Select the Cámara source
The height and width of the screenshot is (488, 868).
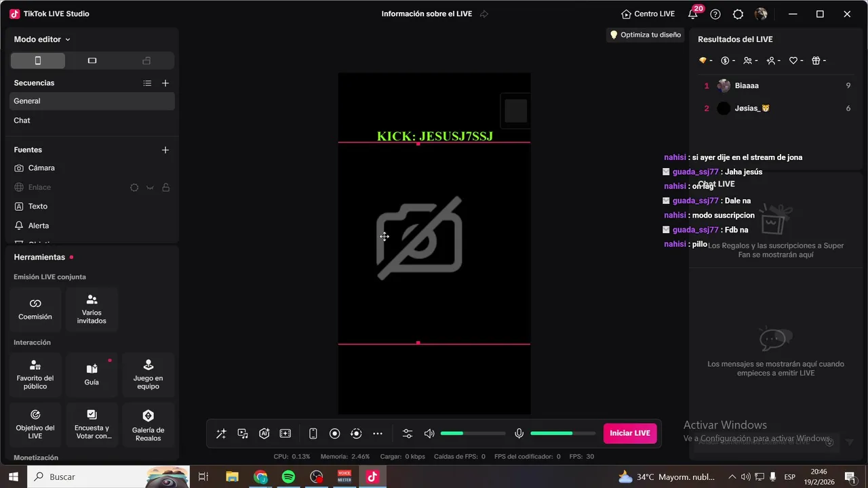point(92,168)
